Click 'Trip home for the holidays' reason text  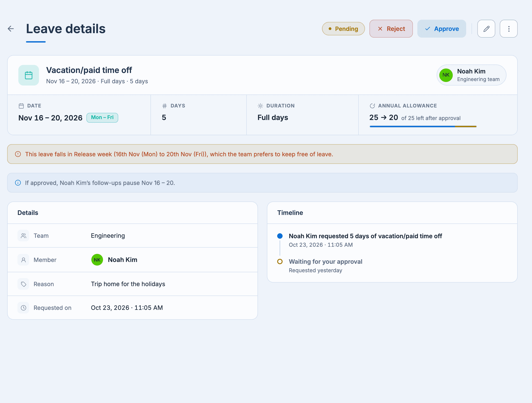pos(128,284)
